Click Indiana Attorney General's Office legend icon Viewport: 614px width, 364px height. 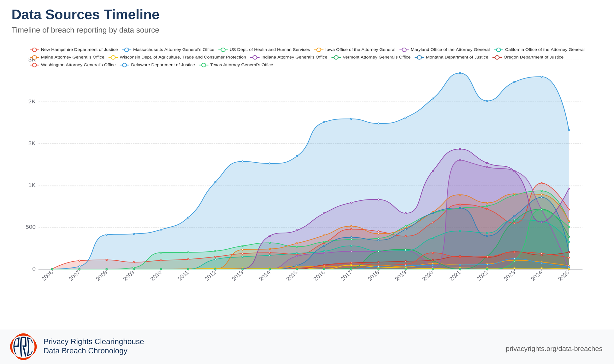[255, 57]
